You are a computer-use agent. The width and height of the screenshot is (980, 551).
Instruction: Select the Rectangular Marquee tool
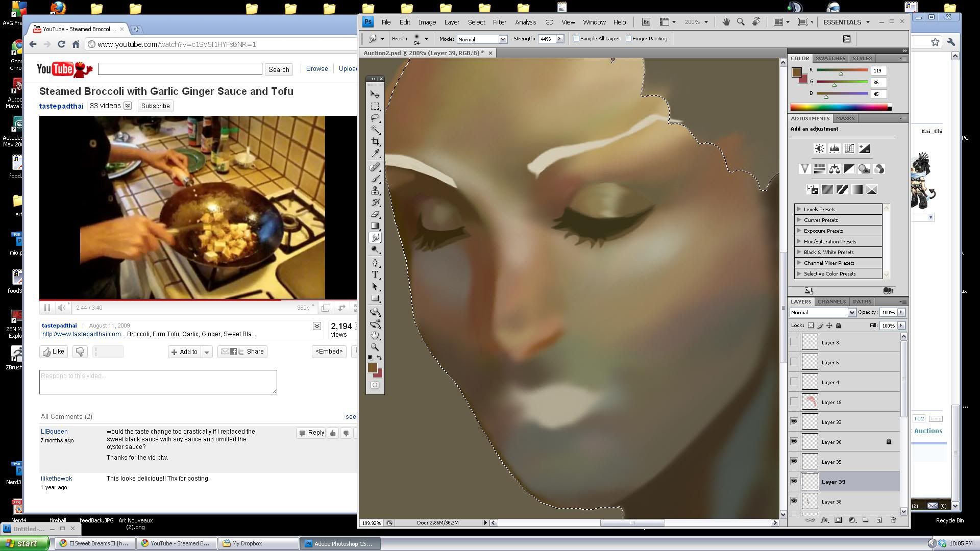click(375, 106)
